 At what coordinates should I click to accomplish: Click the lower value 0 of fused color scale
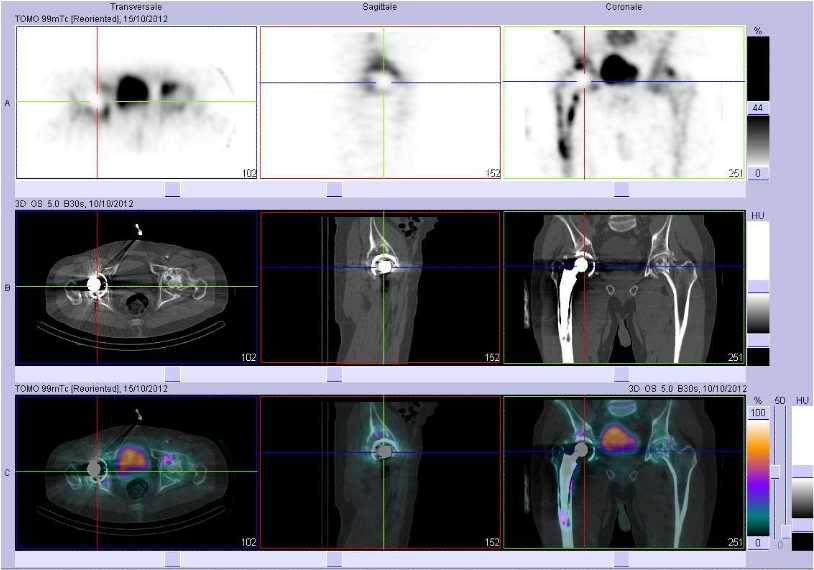(x=758, y=543)
